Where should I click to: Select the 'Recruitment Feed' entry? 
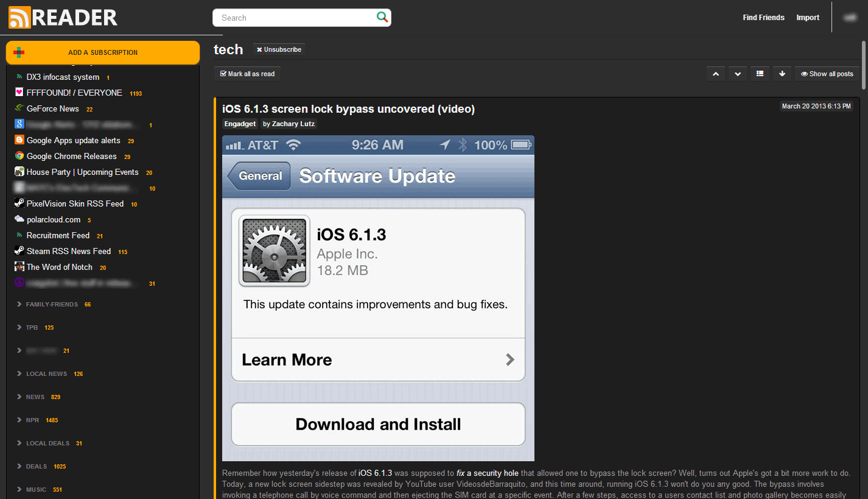pyautogui.click(x=58, y=235)
